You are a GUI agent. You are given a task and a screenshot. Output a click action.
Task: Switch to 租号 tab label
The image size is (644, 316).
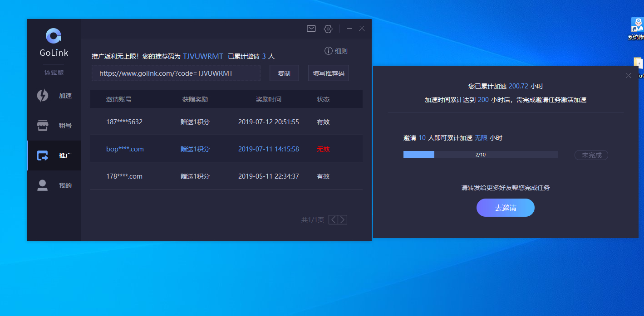tap(65, 126)
